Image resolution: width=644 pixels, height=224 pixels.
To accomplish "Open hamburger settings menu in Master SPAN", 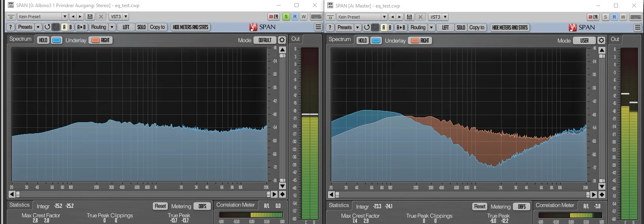I will (x=638, y=28).
